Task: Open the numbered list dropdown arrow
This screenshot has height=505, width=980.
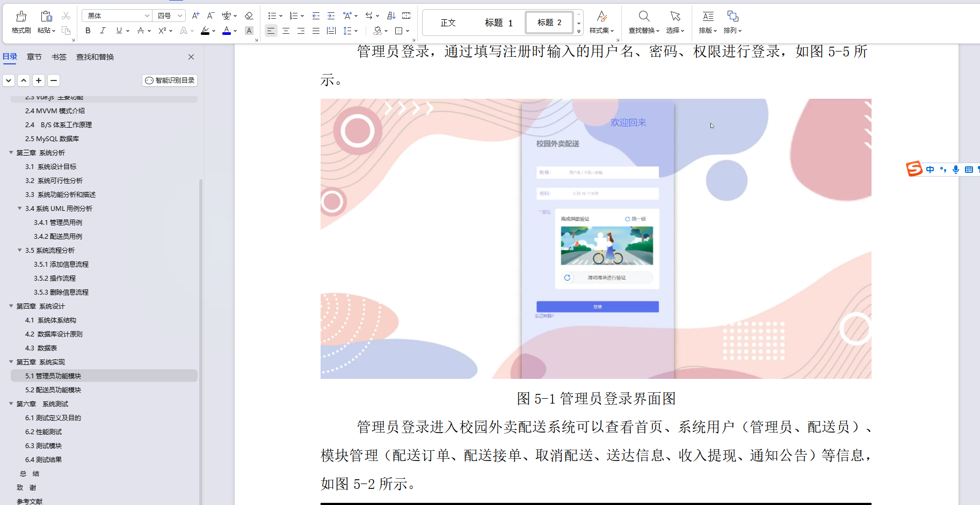Action: [302, 16]
